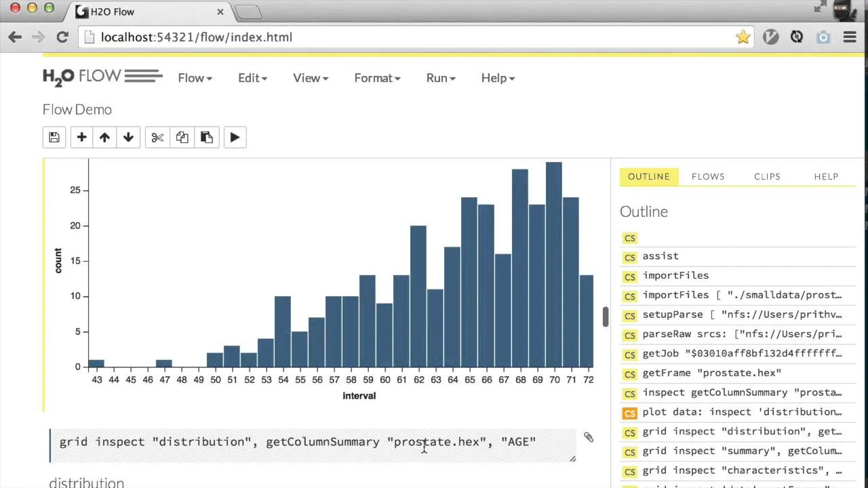
Task: Paste cell using clipboard icon
Action: (x=207, y=138)
